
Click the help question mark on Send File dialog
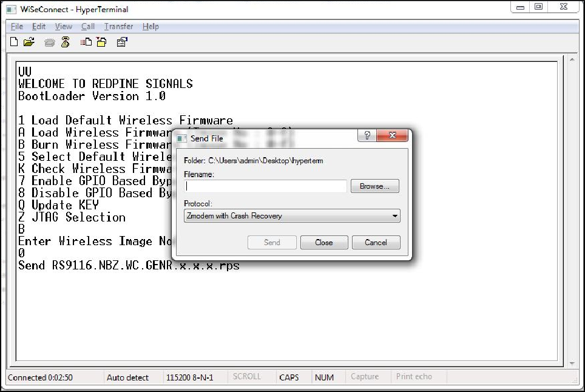(x=367, y=136)
